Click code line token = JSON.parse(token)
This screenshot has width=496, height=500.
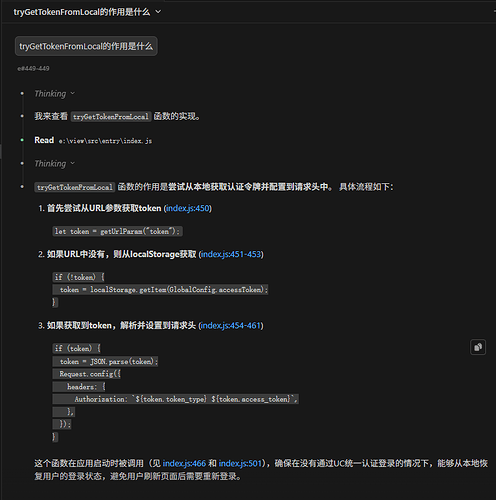[105, 361]
